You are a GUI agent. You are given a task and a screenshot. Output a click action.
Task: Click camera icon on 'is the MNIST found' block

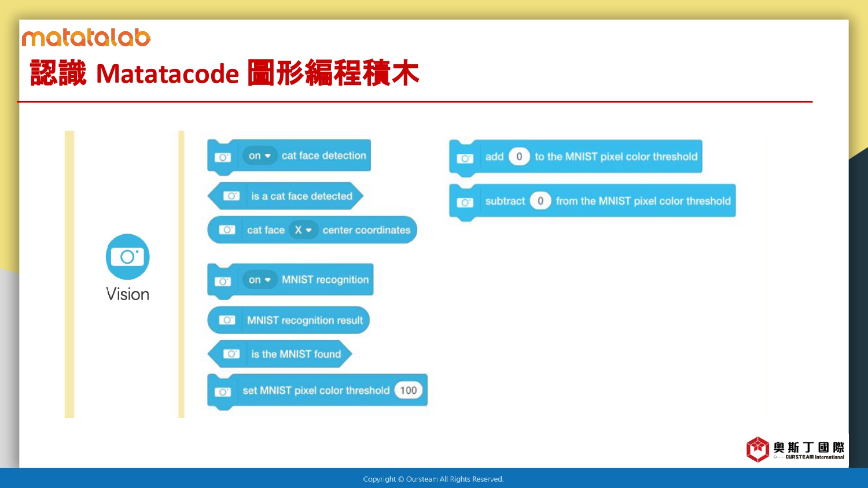tap(231, 354)
